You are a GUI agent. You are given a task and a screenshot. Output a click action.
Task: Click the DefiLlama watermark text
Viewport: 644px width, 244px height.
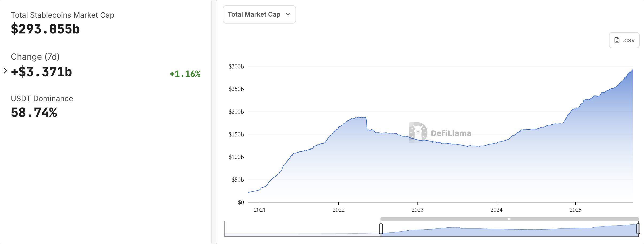[x=451, y=133]
